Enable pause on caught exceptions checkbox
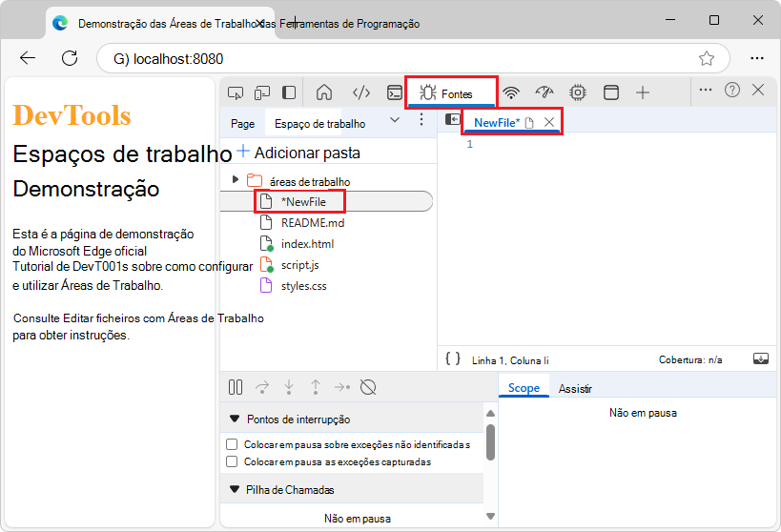 click(232, 461)
